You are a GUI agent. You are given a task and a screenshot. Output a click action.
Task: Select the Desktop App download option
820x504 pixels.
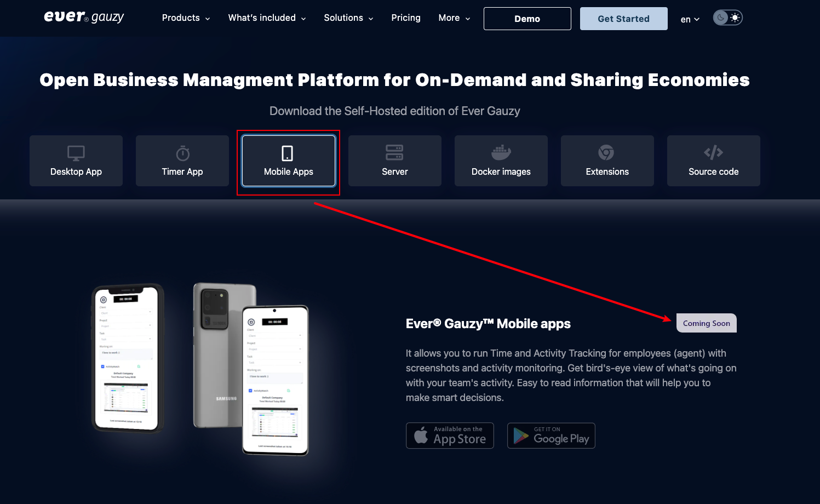coord(76,161)
